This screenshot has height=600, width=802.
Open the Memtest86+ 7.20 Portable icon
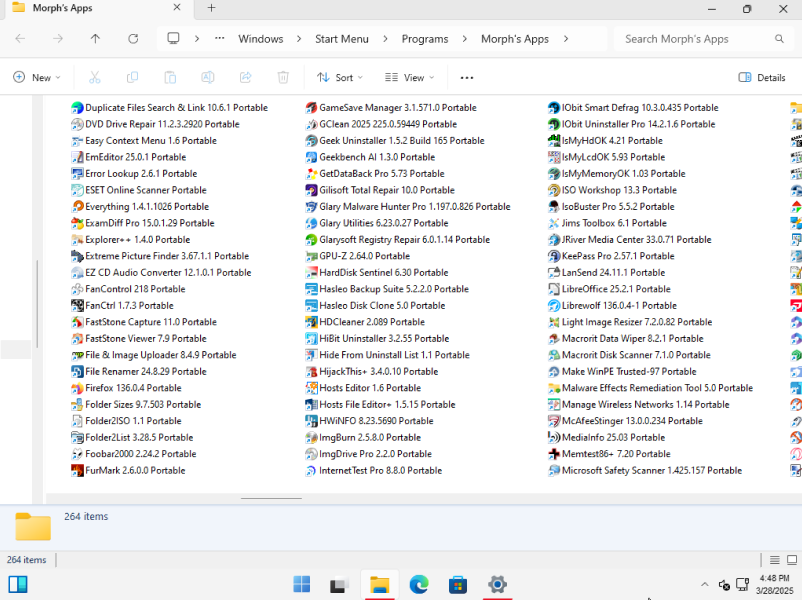pyautogui.click(x=554, y=454)
